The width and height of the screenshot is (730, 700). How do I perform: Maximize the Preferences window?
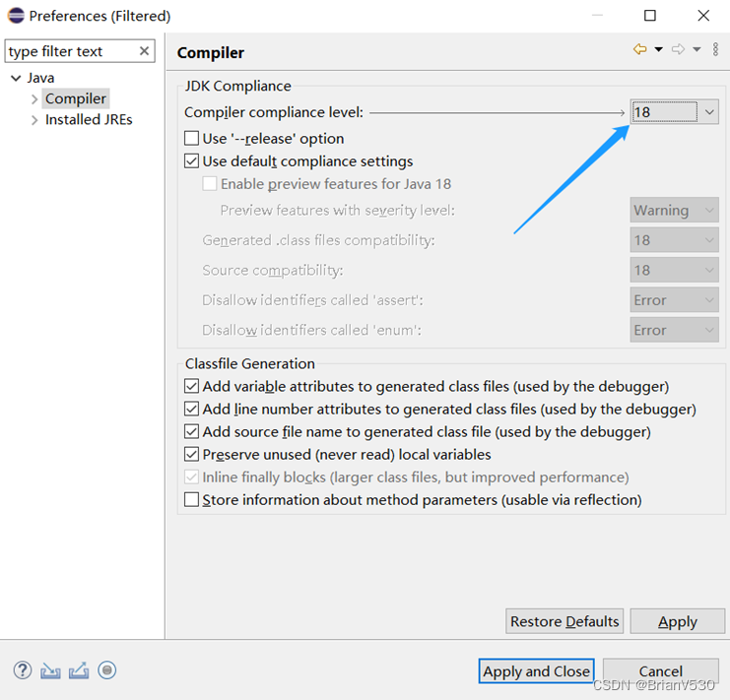point(650,16)
